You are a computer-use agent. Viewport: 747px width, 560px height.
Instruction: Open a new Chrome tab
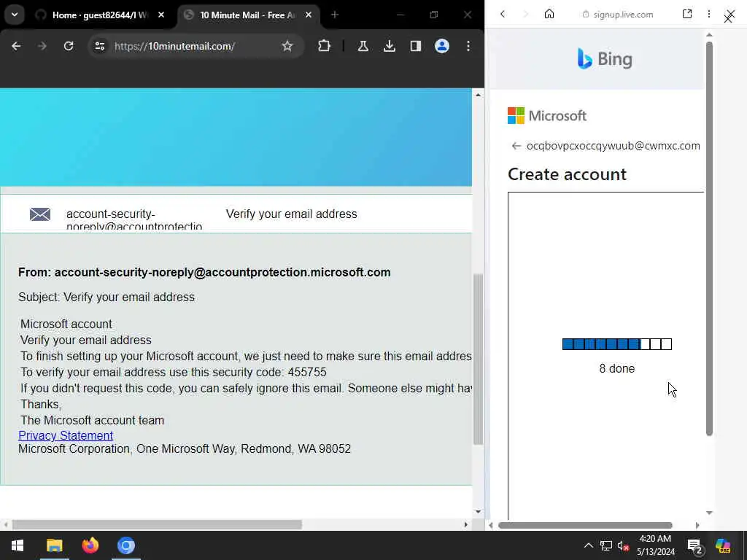334,15
